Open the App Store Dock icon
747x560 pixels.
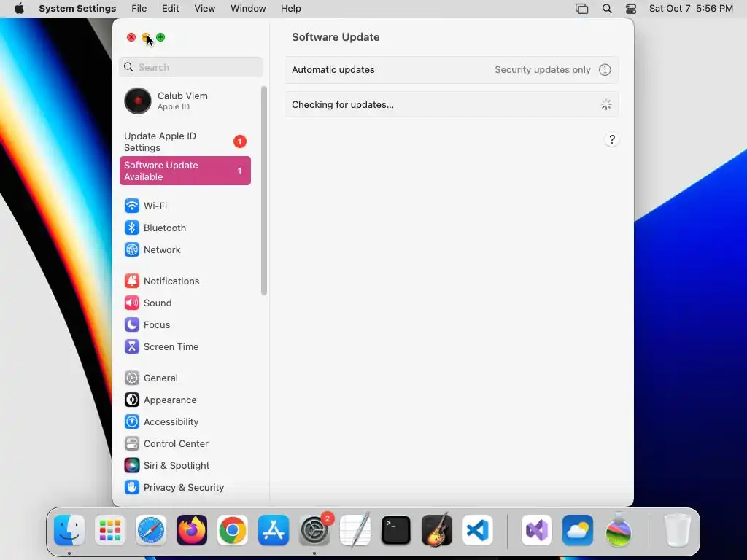[274, 530]
